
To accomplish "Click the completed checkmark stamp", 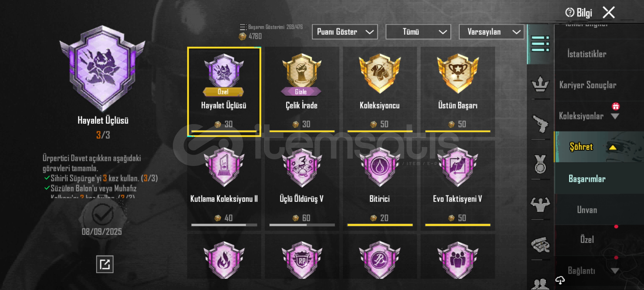I will pos(102,214).
